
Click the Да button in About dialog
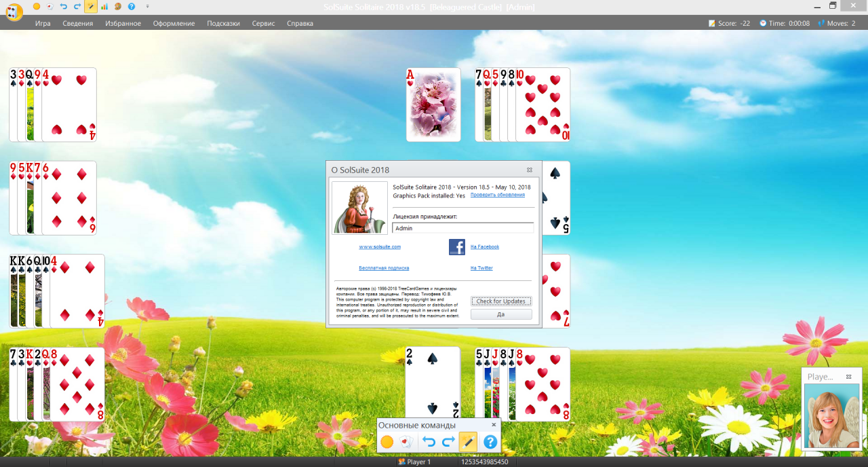pyautogui.click(x=501, y=315)
